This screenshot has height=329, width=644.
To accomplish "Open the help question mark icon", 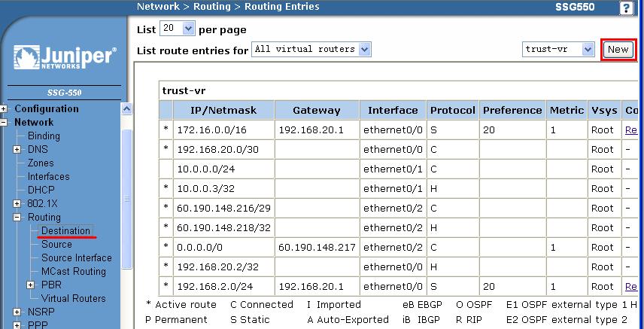I will click(625, 8).
